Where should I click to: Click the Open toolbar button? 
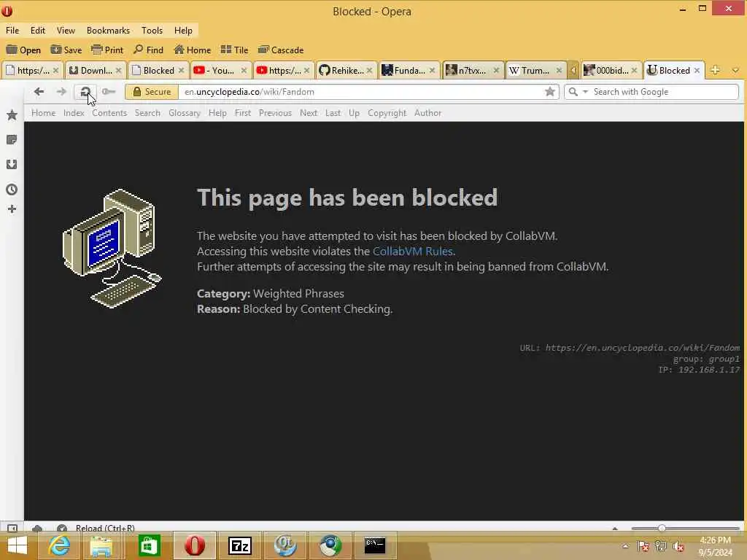[23, 50]
